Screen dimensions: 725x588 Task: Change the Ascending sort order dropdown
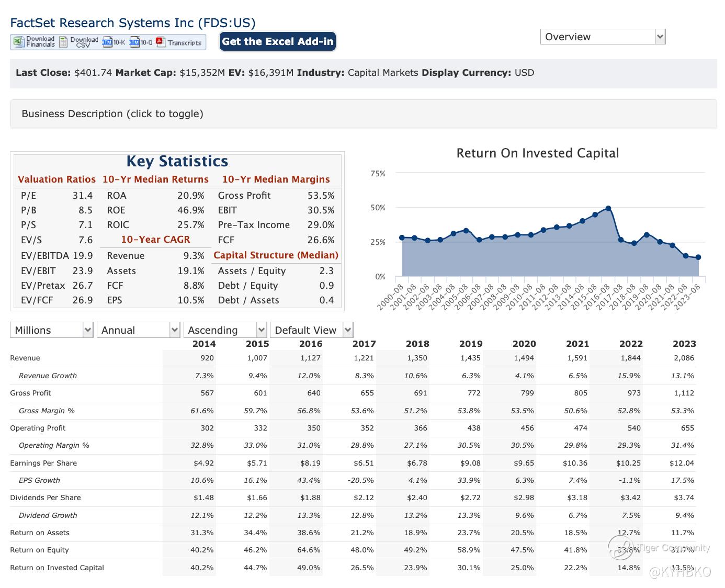[x=225, y=330]
